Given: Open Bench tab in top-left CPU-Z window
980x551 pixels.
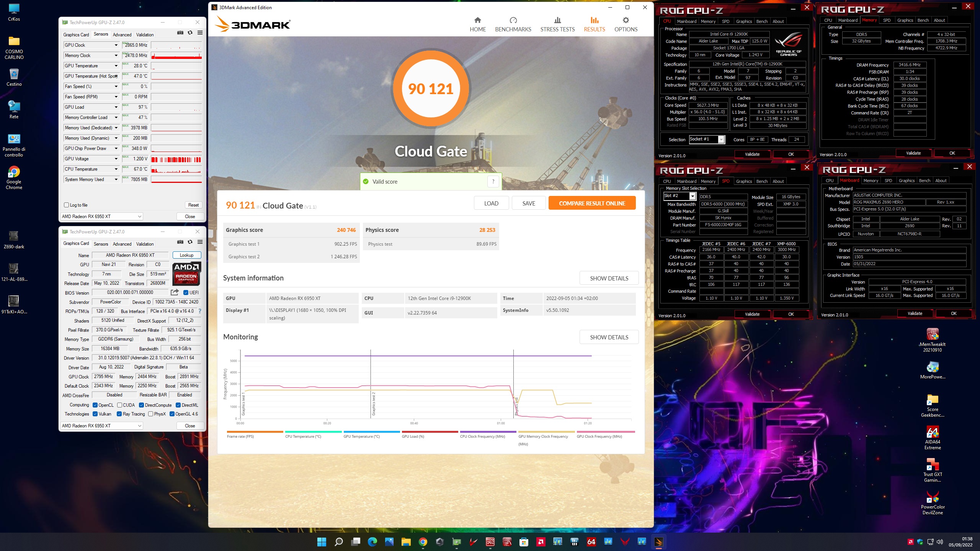Looking at the screenshot, I should point(762,21).
